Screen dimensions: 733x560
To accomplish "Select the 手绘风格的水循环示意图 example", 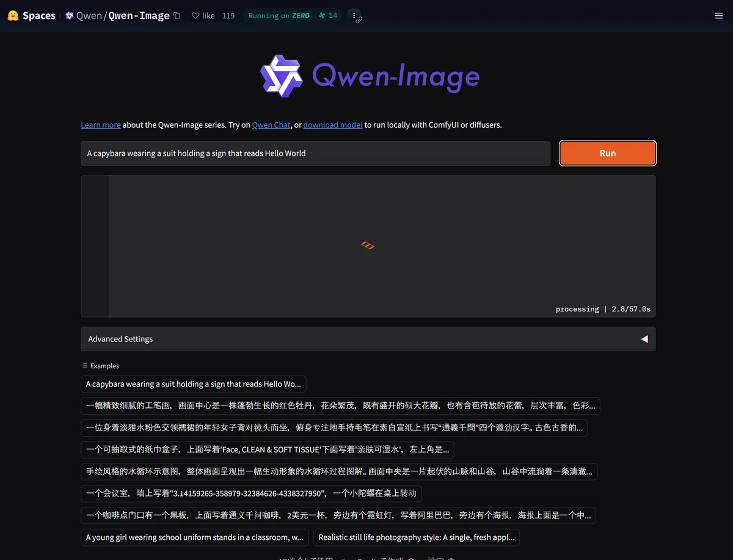I will pyautogui.click(x=339, y=472).
